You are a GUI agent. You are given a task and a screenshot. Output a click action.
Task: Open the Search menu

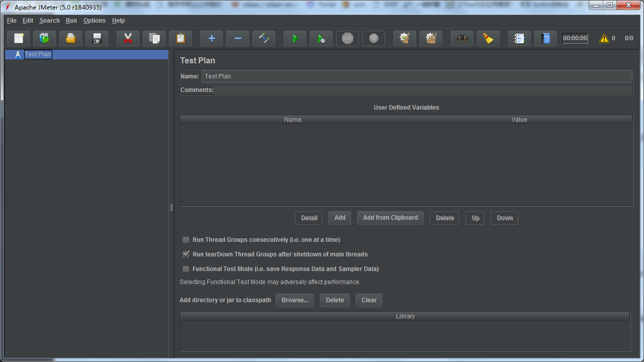coord(50,21)
